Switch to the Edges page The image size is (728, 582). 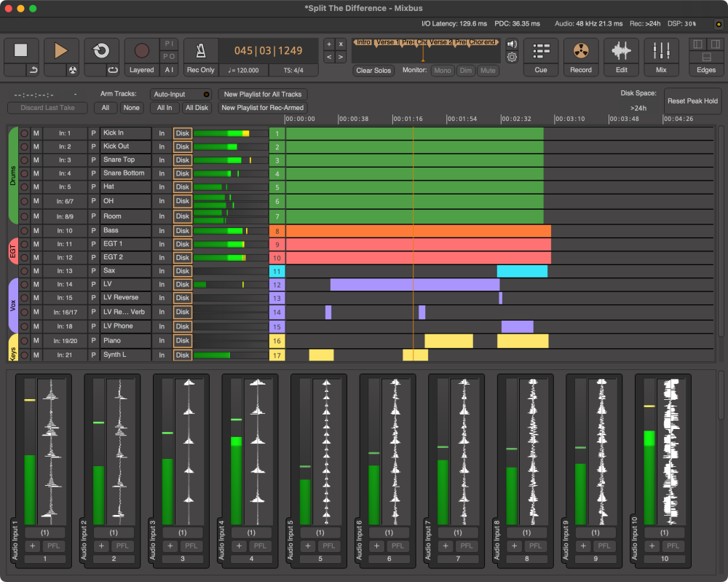705,69
